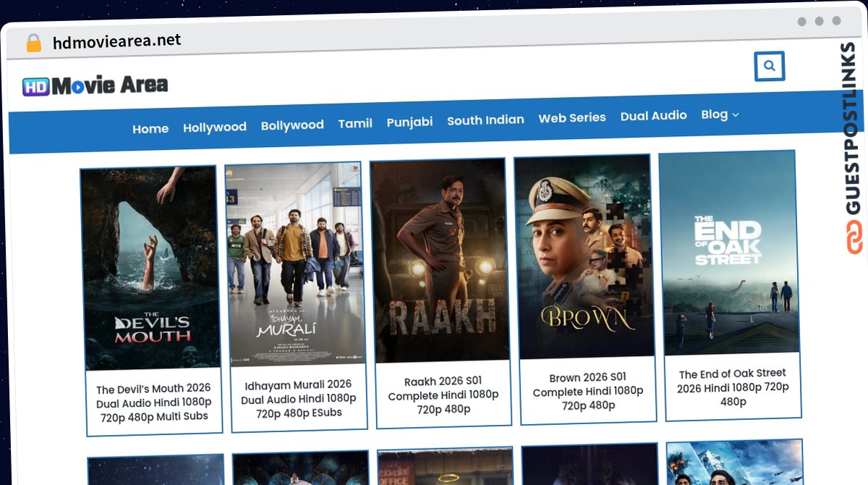Viewport: 868px width, 485px height.
Task: Open The End of Oak Street poster
Action: 728,253
